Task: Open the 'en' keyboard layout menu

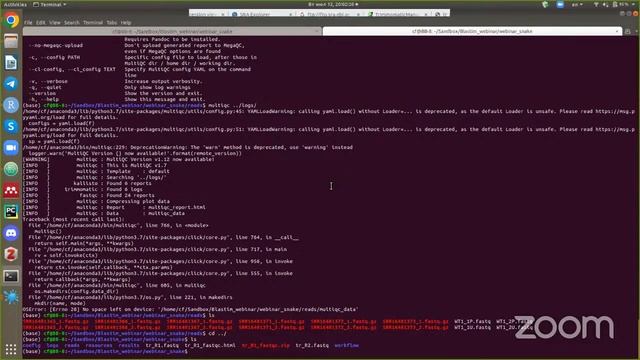Action: [x=577, y=4]
